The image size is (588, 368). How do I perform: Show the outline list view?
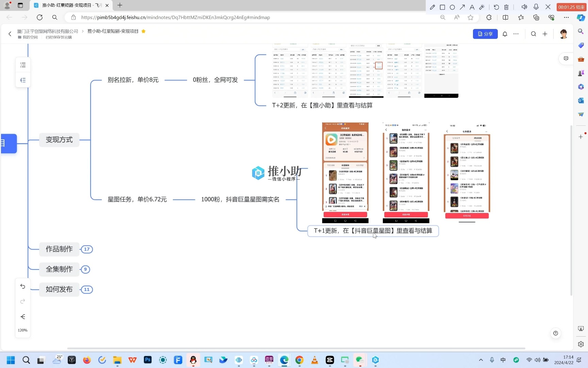(23, 65)
